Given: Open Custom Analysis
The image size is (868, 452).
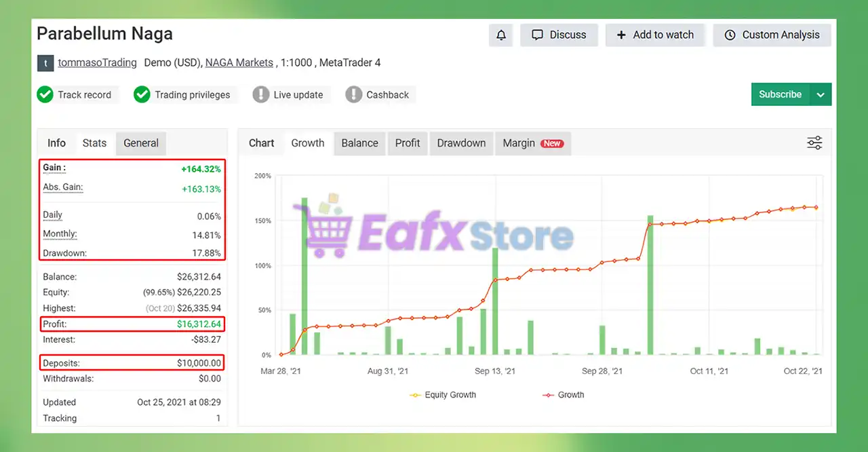Looking at the screenshot, I should (772, 35).
